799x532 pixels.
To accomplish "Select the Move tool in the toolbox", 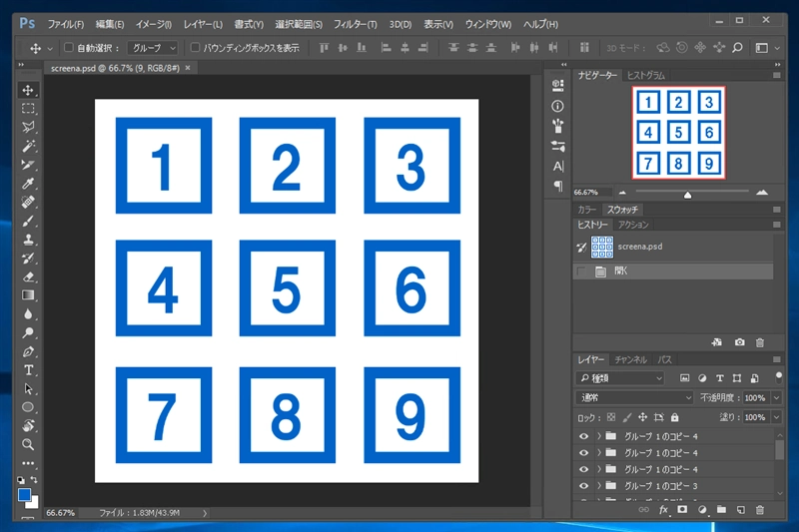I will (x=28, y=90).
